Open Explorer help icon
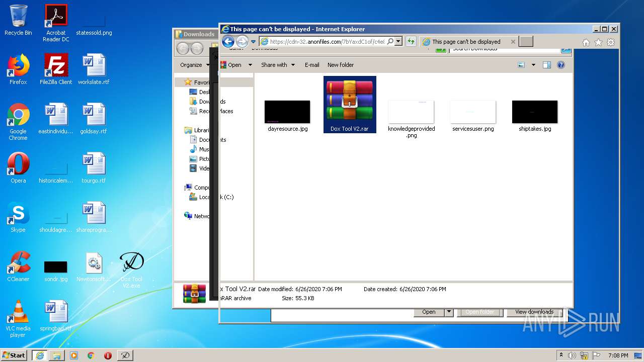This screenshot has width=644, height=362. click(561, 65)
